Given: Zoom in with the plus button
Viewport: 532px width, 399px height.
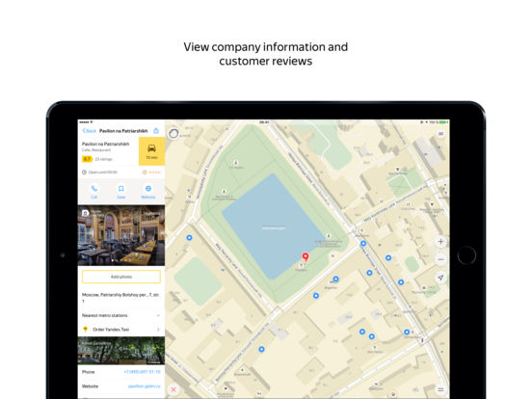Looking at the screenshot, I should pyautogui.click(x=440, y=242).
